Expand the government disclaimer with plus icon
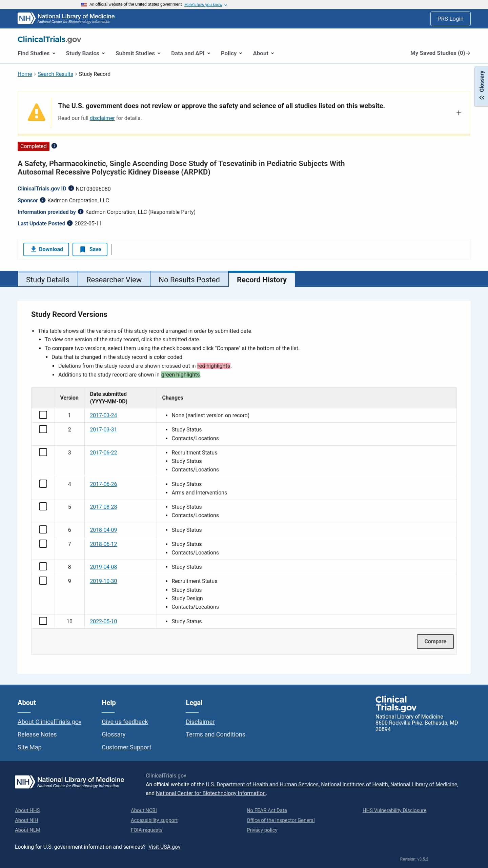 point(459,113)
